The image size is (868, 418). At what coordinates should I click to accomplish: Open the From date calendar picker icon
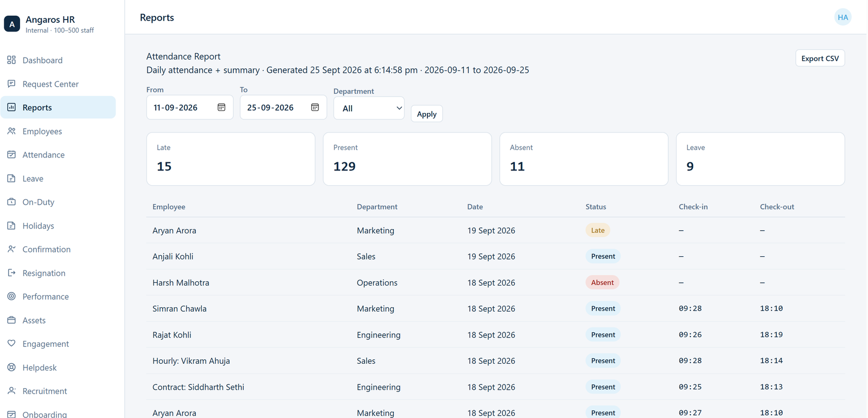221,107
